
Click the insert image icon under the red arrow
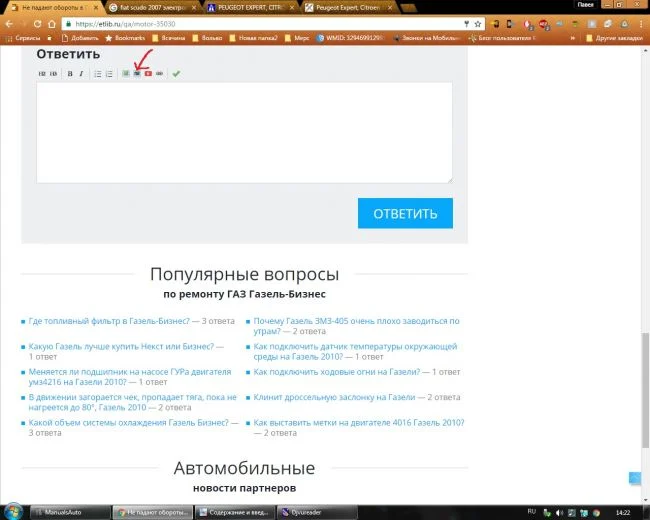pos(137,73)
